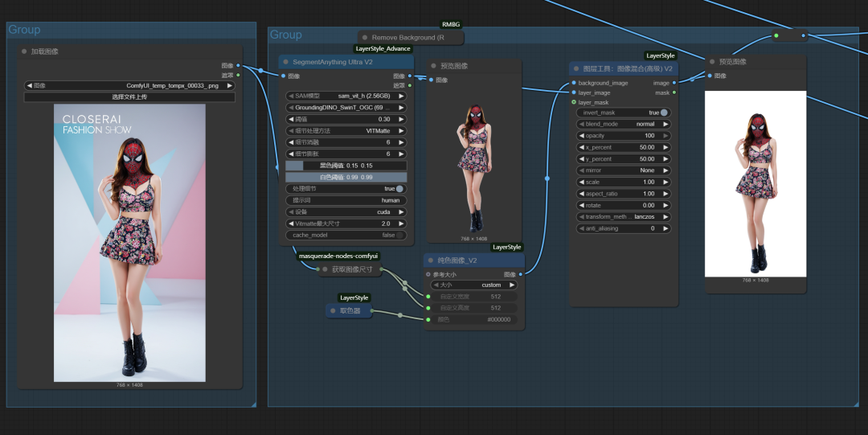The height and width of the screenshot is (435, 868).
Task: Click the masquerade-nodes-comfyui badge label
Action: coord(338,256)
